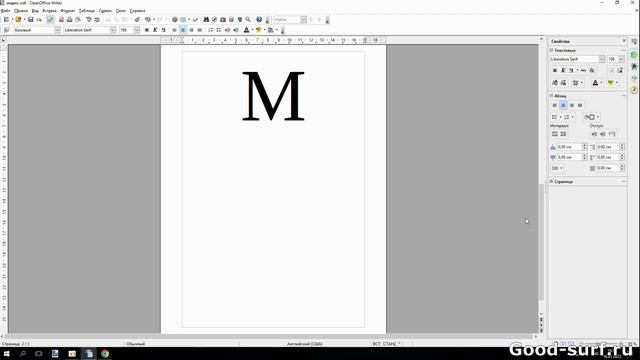This screenshot has height=360, width=640.
Task: Open sidebar font size dropdown
Action: 621,59
